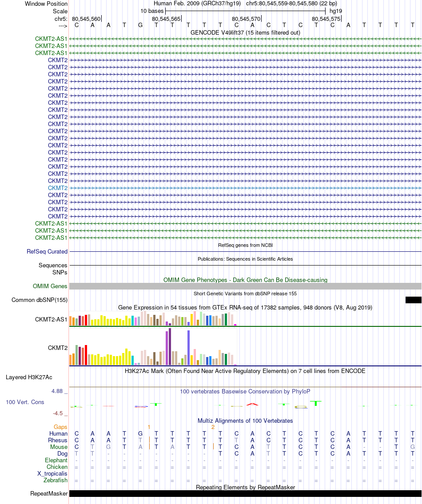Image resolution: width=422 pixels, height=504 pixels.
Task: Click position marker 80,545,575
Action: pos(326,19)
